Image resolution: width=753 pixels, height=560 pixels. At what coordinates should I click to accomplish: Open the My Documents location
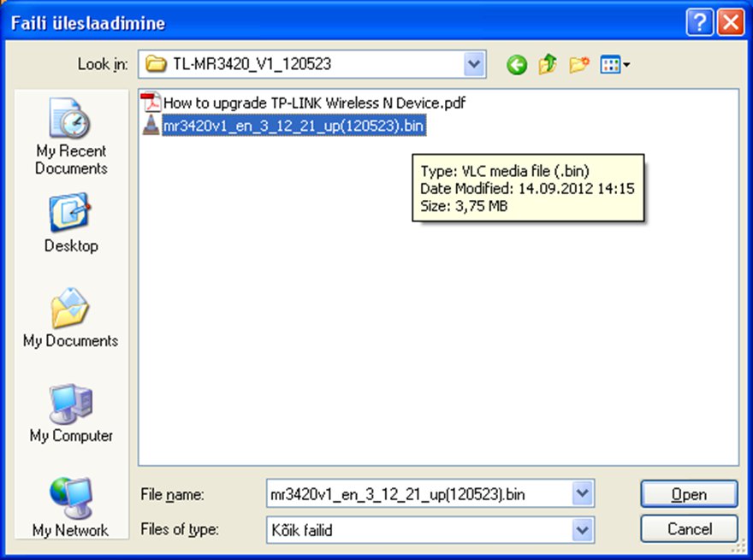(x=70, y=317)
